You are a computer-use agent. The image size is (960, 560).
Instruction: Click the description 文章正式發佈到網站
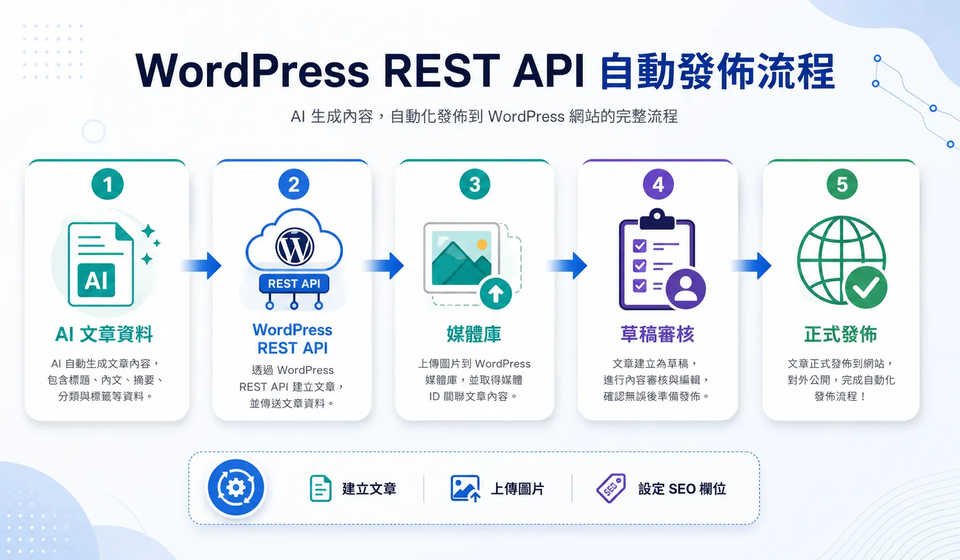click(x=841, y=380)
